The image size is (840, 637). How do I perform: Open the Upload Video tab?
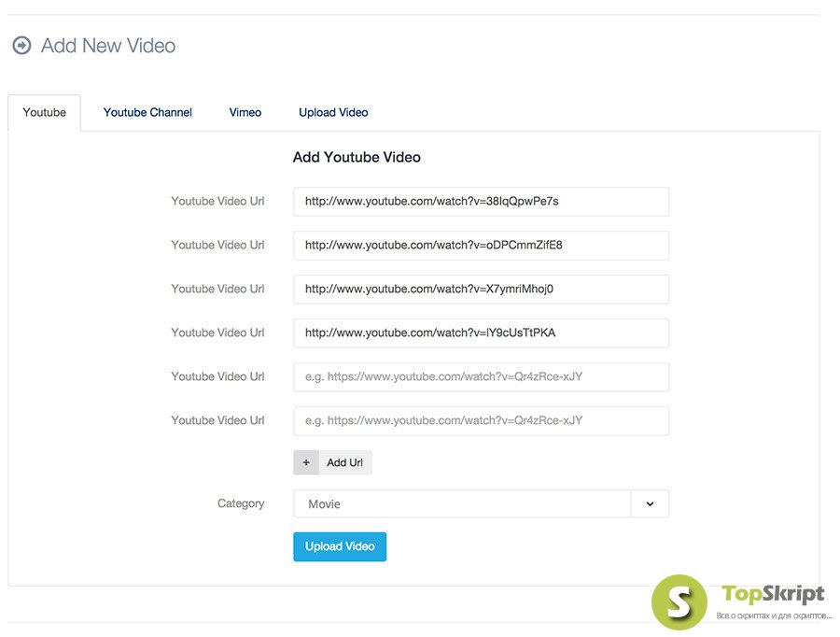point(333,113)
